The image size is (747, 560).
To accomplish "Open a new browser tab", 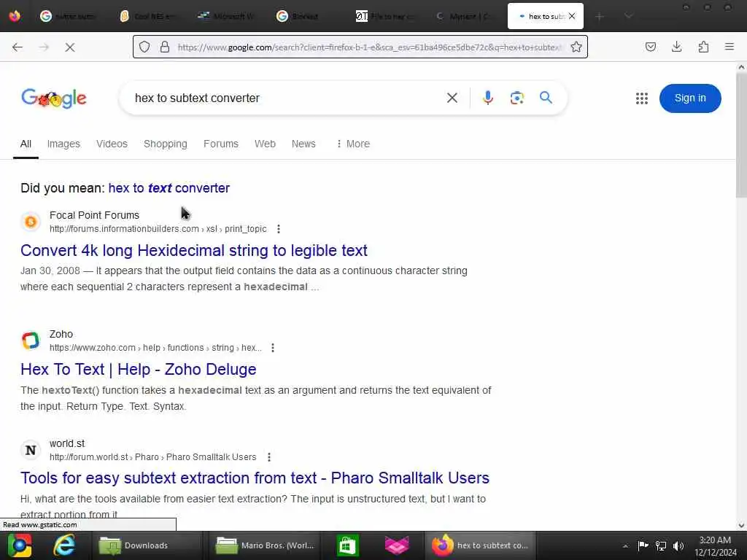I will (x=600, y=16).
